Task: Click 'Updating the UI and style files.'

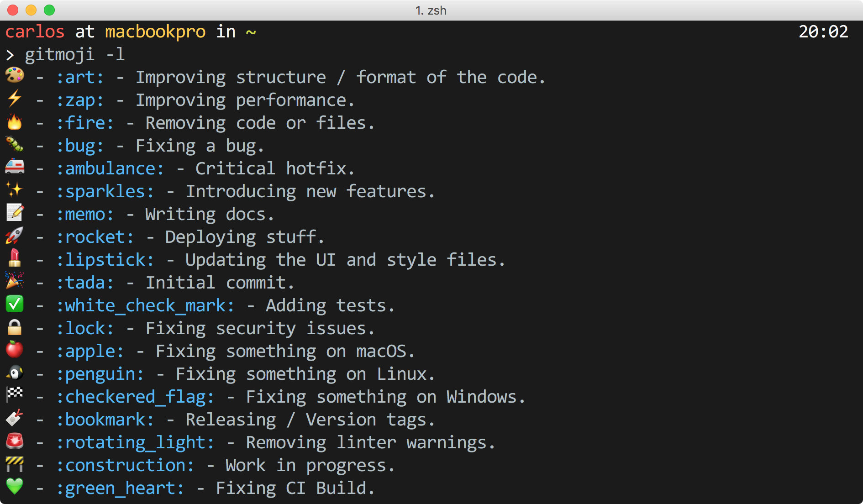Action: (346, 260)
